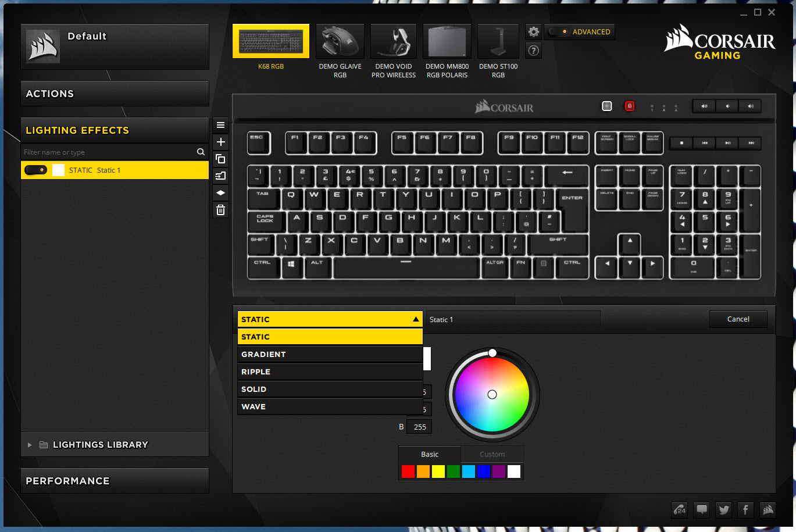Open Corsair website via sails icon

pyautogui.click(x=768, y=510)
